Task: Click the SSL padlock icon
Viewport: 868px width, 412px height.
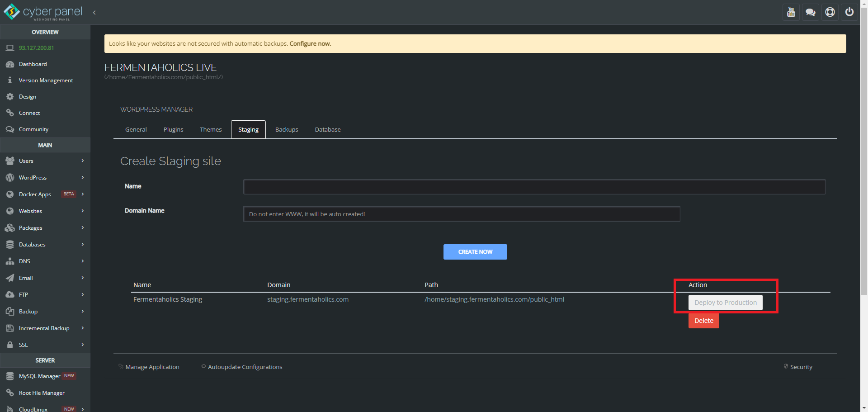Action: pyautogui.click(x=10, y=345)
